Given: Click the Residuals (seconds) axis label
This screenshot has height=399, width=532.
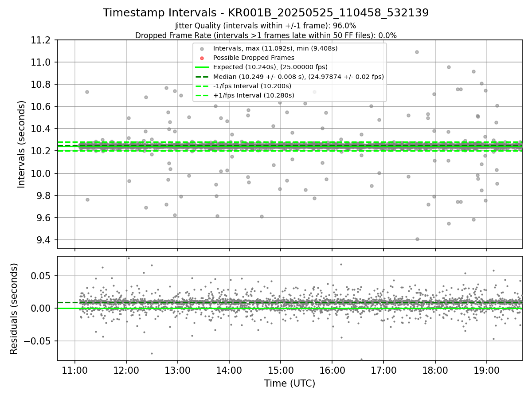Looking at the screenshot, I should 14,309.
